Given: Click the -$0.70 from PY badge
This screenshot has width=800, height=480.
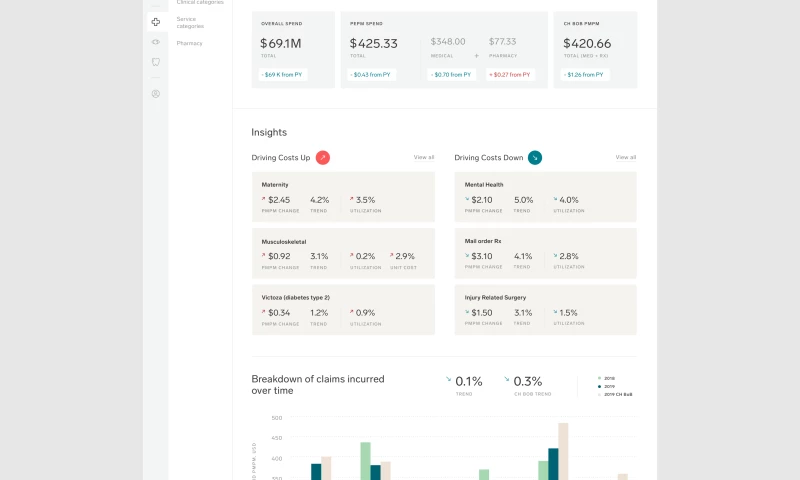Looking at the screenshot, I should pyautogui.click(x=452, y=74).
